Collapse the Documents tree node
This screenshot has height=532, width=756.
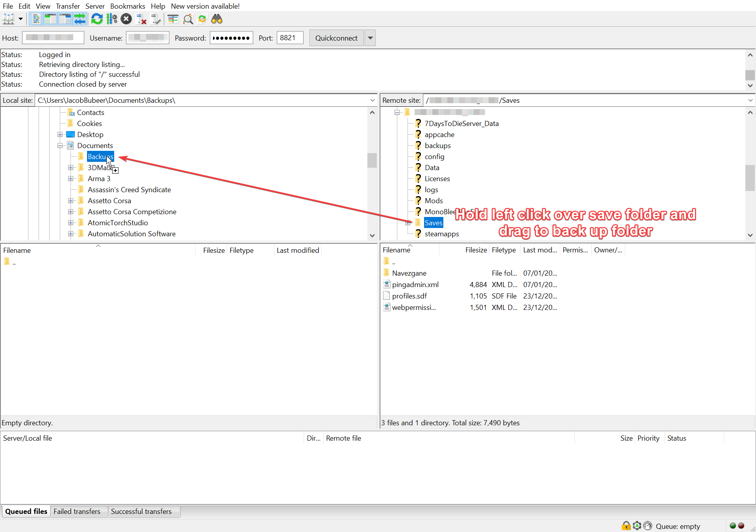(x=60, y=146)
